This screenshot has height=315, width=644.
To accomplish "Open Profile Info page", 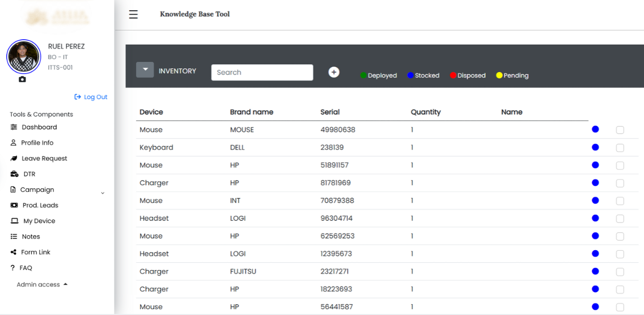I will 37,143.
